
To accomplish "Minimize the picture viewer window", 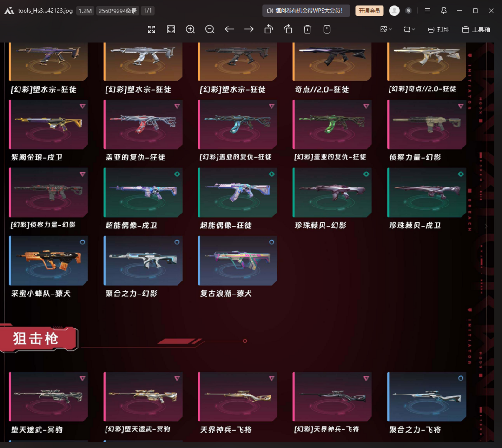I will pyautogui.click(x=459, y=11).
